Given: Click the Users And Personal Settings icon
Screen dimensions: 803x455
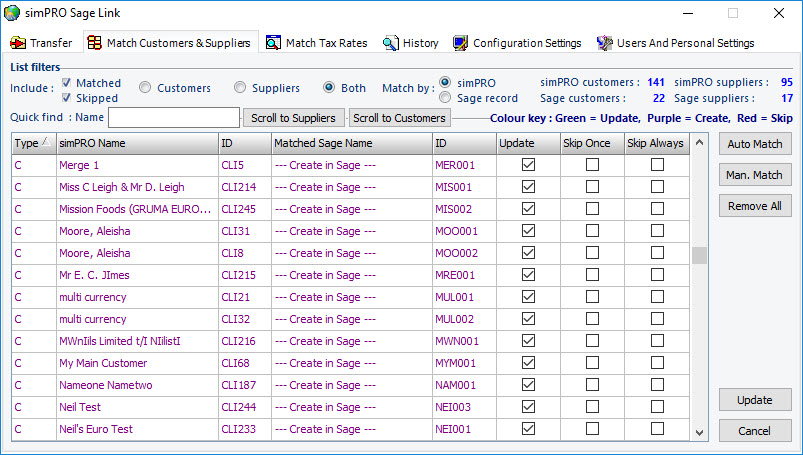Looking at the screenshot, I should point(604,43).
